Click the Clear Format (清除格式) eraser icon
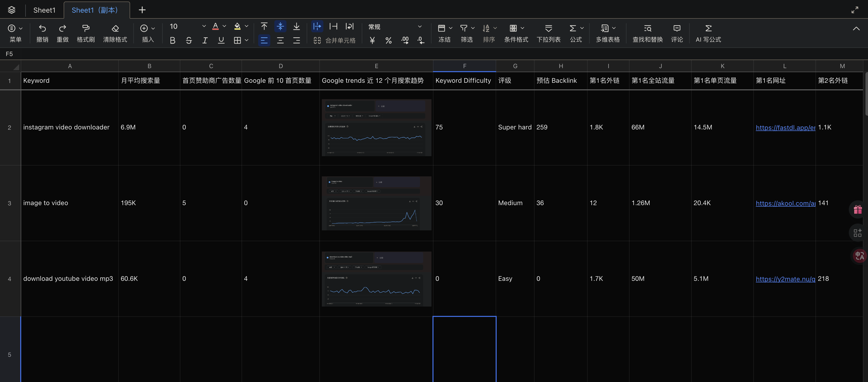Viewport: 868px width, 382px height. pos(115,28)
